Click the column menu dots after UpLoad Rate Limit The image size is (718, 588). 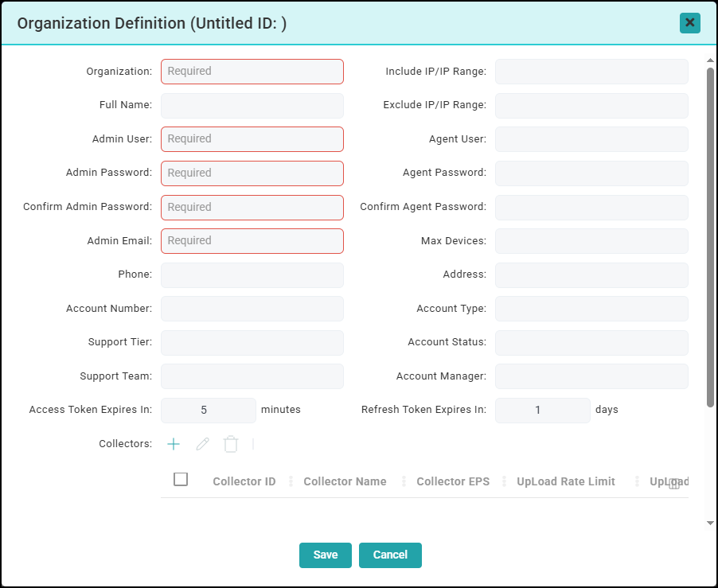637,481
